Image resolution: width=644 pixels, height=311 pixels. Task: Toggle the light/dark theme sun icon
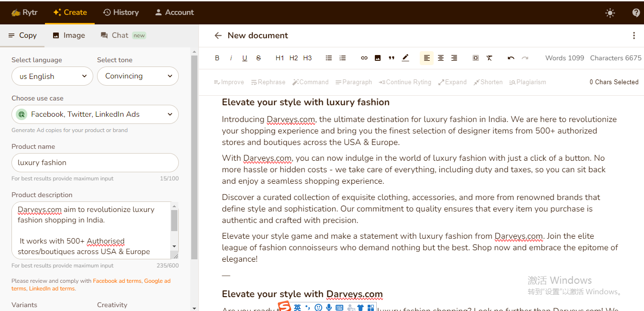point(610,13)
